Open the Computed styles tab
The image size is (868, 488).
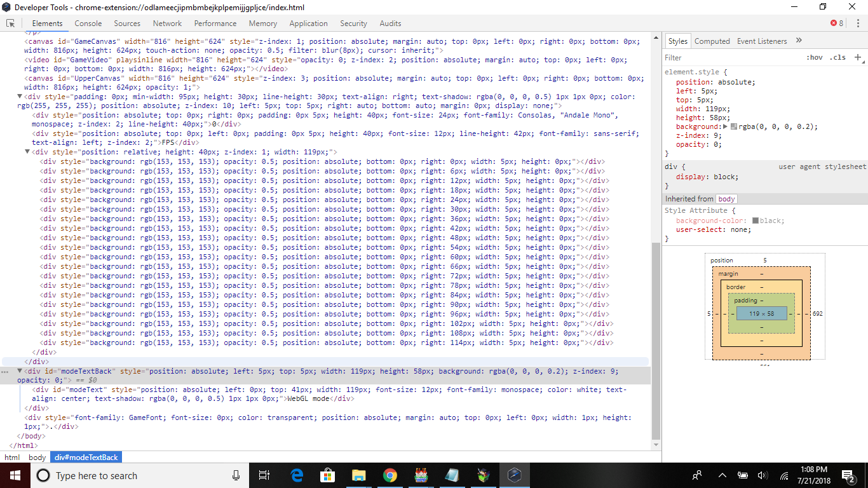(712, 41)
